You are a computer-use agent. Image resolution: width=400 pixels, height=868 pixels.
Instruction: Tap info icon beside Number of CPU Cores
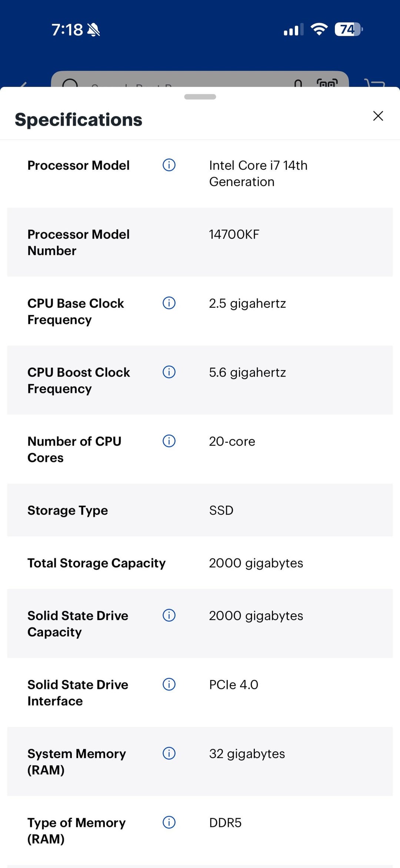pos(169,441)
